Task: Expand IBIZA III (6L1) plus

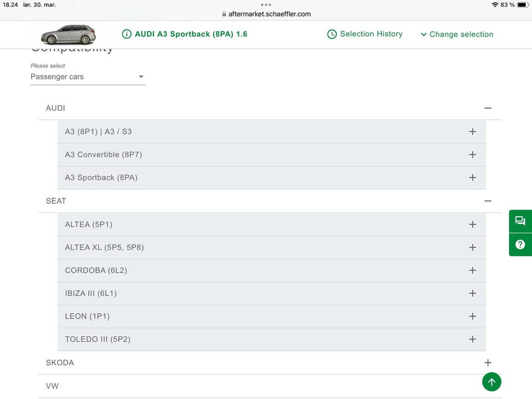Action: (473, 293)
